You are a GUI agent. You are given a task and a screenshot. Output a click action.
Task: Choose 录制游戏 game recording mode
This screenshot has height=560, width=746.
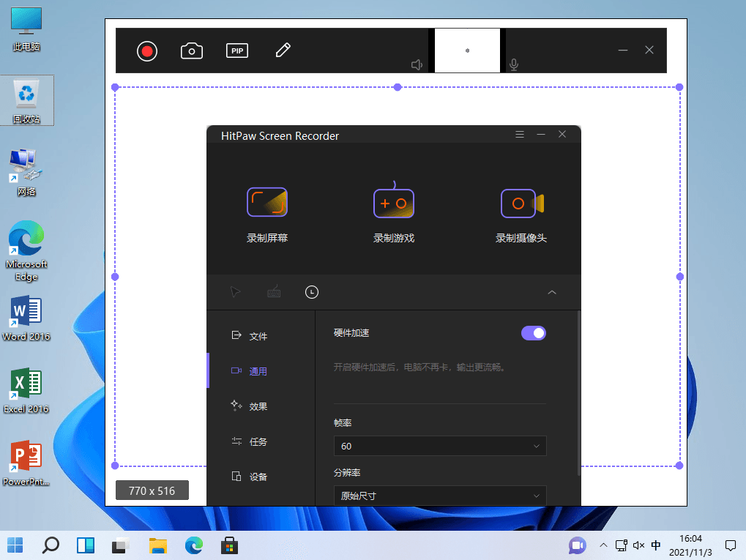point(394,213)
